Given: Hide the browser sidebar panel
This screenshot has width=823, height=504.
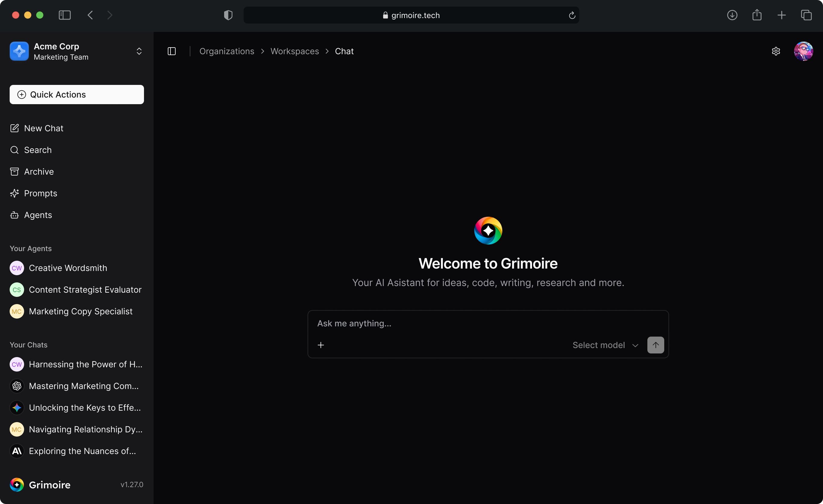Looking at the screenshot, I should pos(64,15).
